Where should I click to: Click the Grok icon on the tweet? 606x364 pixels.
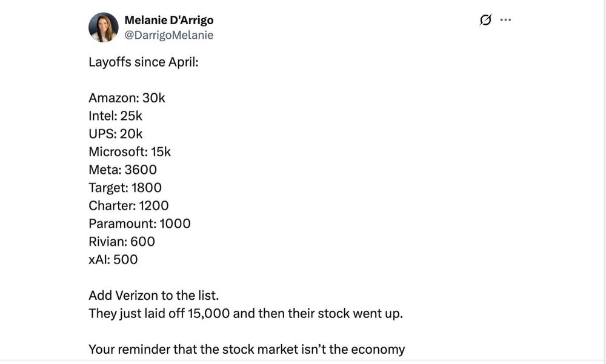click(x=485, y=20)
